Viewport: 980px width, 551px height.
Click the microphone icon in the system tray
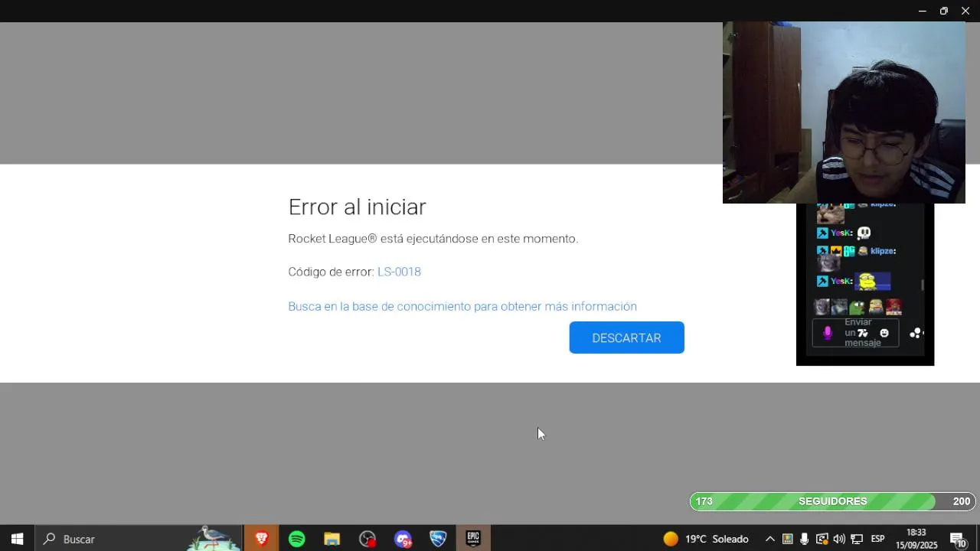(804, 539)
